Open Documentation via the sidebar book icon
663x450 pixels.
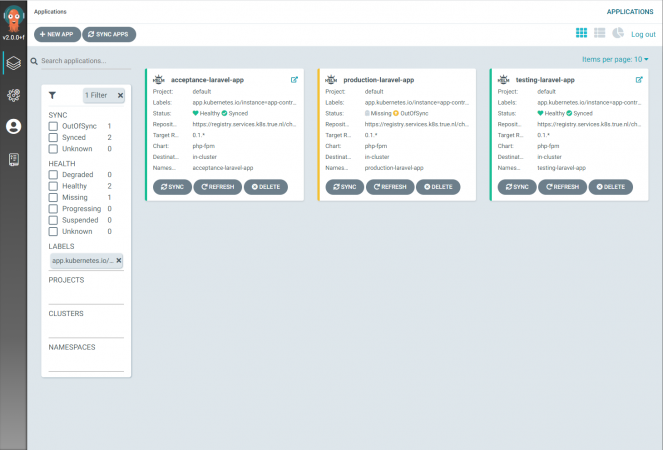(14, 159)
